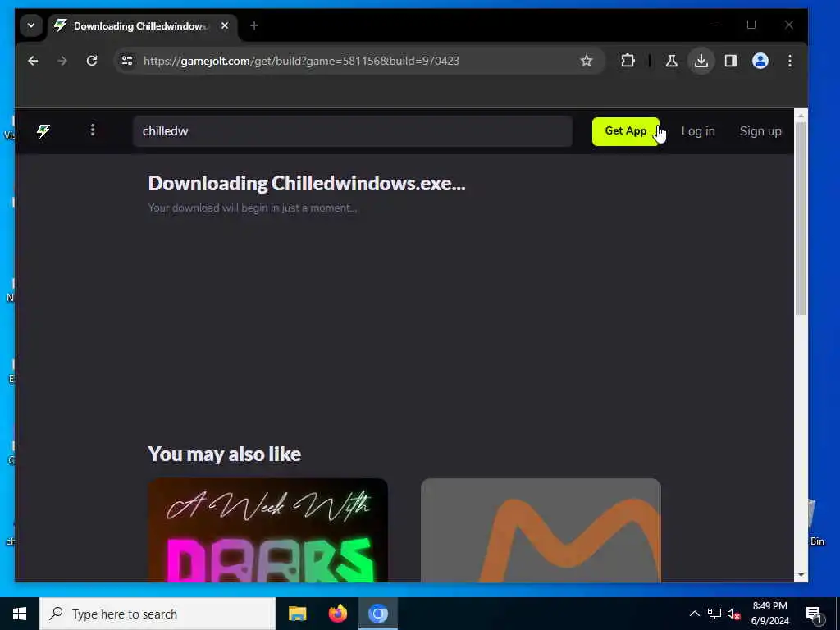Open A Week With Doors game thumbnail
Viewport: 840px width, 630px height.
click(x=268, y=531)
